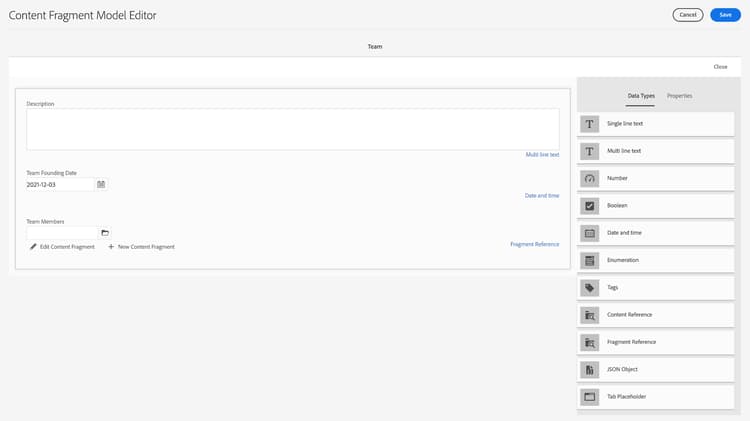Click the 'Team Members' field label
Image resolution: width=750 pixels, height=421 pixels.
click(x=45, y=222)
